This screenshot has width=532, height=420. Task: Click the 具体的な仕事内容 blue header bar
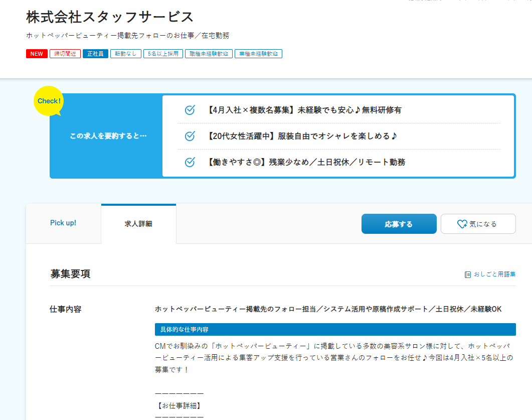335,329
